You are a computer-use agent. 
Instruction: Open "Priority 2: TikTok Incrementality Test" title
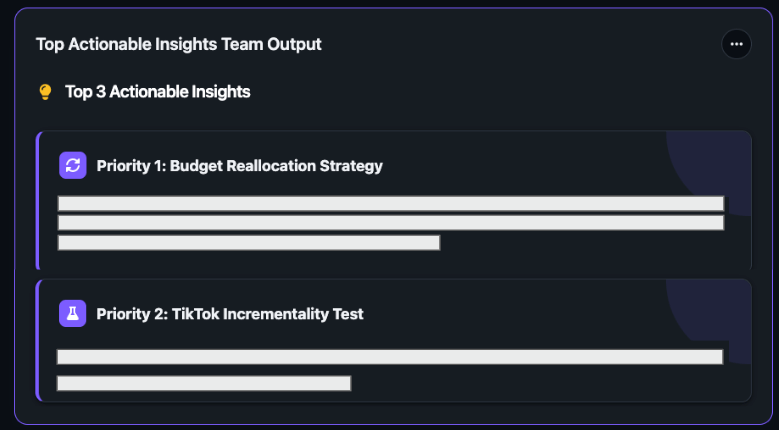pos(230,314)
